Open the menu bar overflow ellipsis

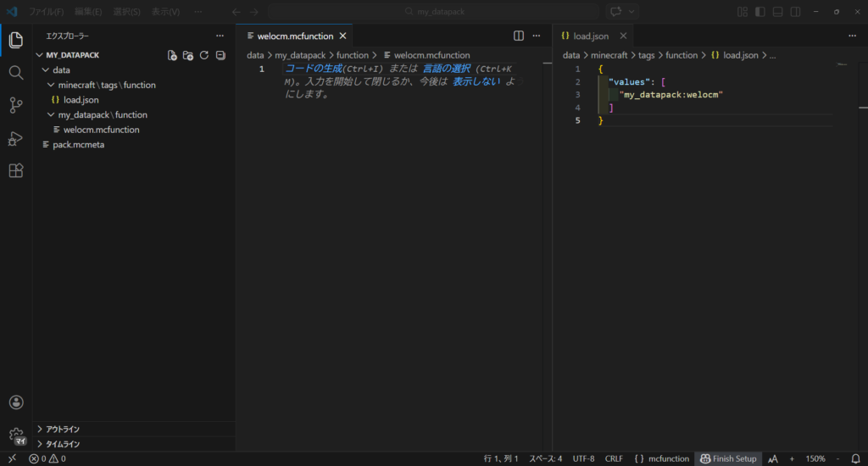(198, 12)
